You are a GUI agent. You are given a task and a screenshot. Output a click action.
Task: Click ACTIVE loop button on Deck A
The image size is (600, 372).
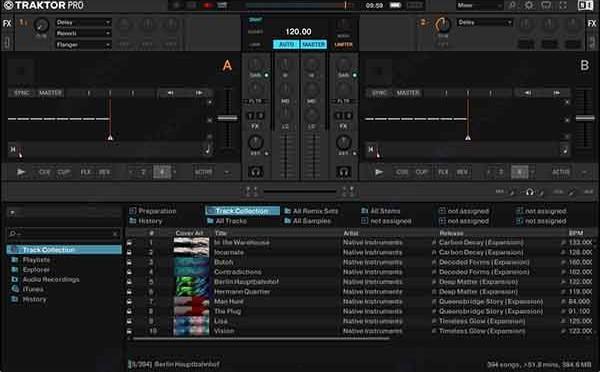coord(204,172)
